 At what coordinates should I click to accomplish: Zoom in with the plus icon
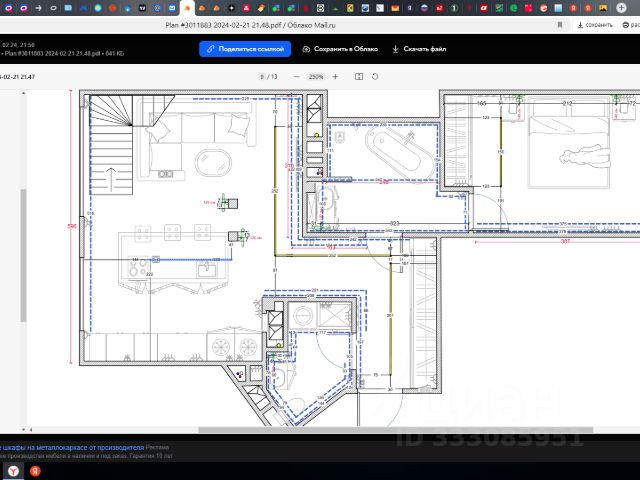336,77
